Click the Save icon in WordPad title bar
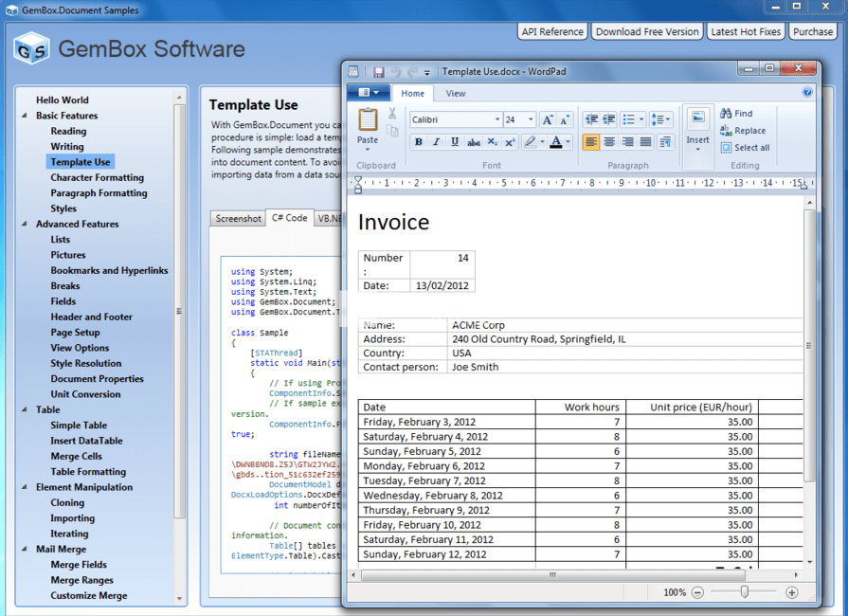This screenshot has width=848, height=616. (x=379, y=71)
